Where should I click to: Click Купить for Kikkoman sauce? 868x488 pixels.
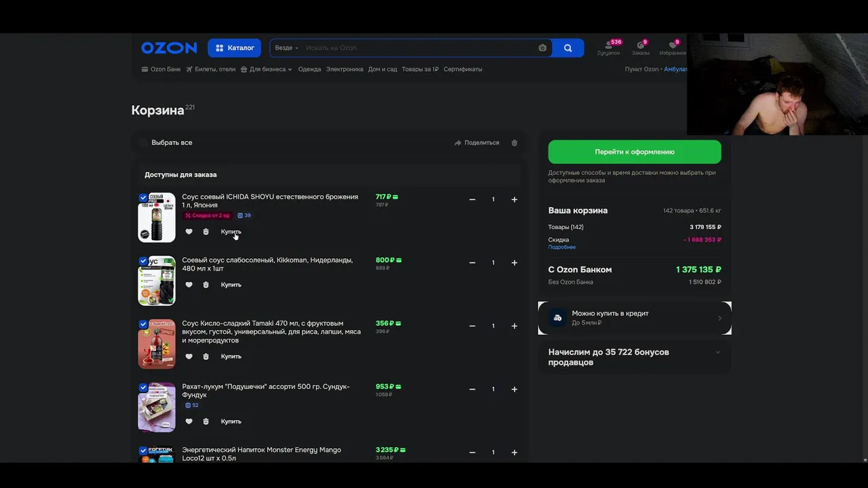(x=231, y=285)
